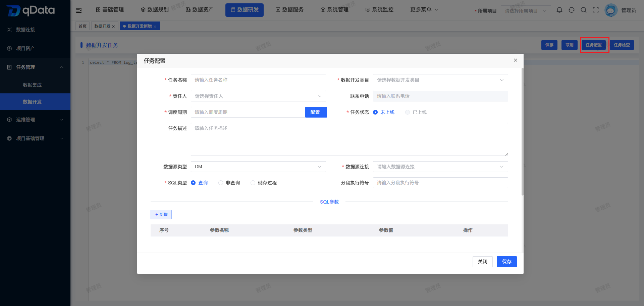Image resolution: width=644 pixels, height=306 pixels.
Task: Click the 调度周期 input field
Action: tap(248, 112)
